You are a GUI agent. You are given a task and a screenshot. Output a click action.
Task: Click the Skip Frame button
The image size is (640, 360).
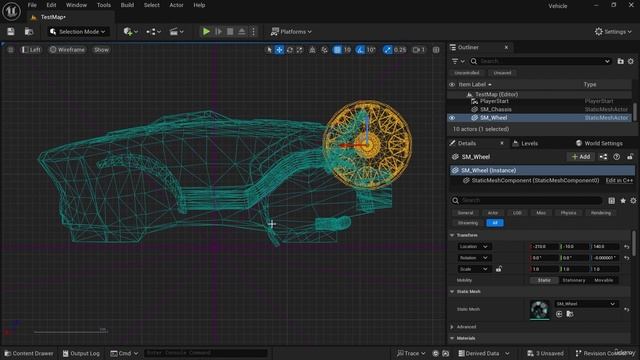pyautogui.click(x=218, y=31)
